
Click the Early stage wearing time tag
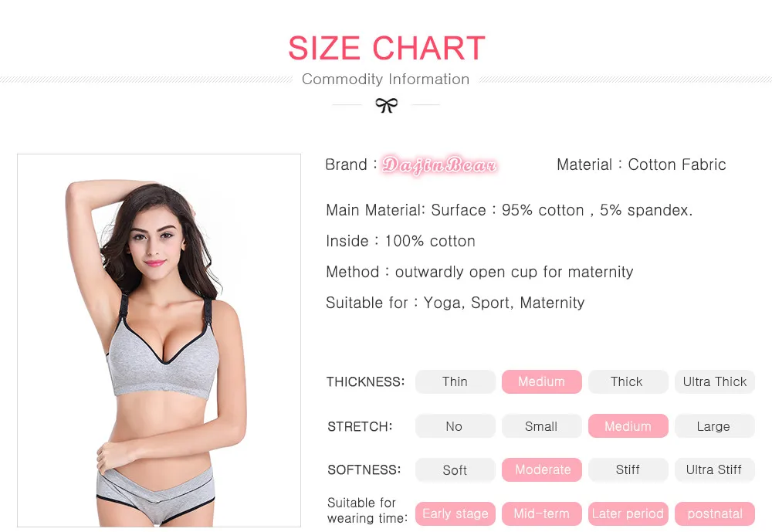pyautogui.click(x=455, y=513)
